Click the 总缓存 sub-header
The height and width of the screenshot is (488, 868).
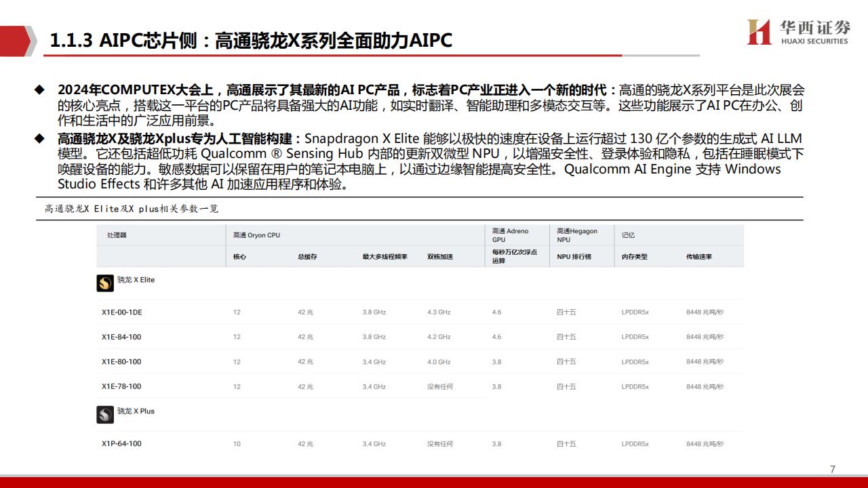(x=307, y=257)
